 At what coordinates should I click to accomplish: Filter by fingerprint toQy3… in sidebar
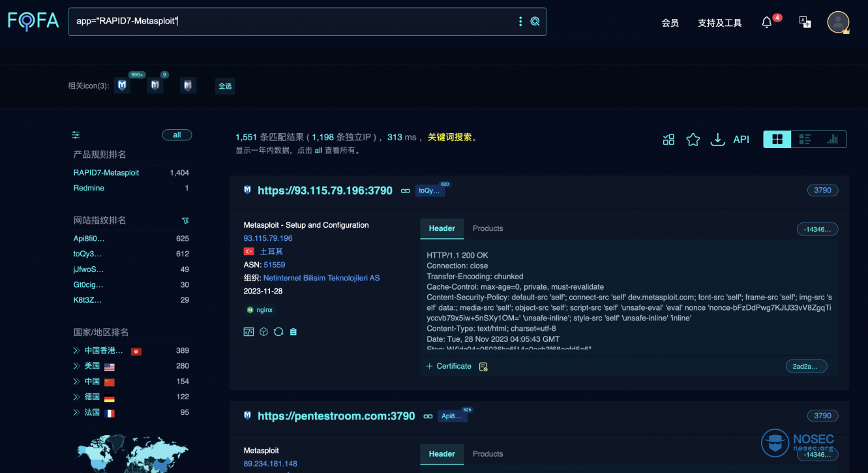pyautogui.click(x=87, y=254)
